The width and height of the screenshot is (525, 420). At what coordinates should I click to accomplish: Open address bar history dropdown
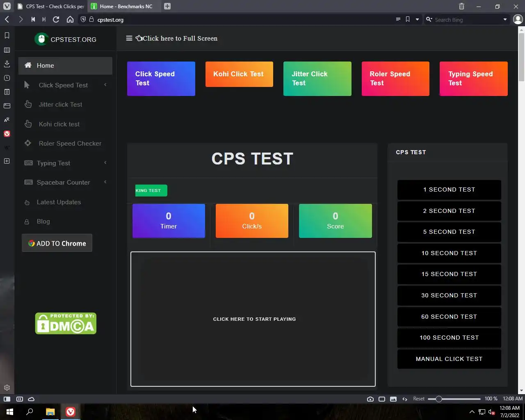click(x=417, y=19)
